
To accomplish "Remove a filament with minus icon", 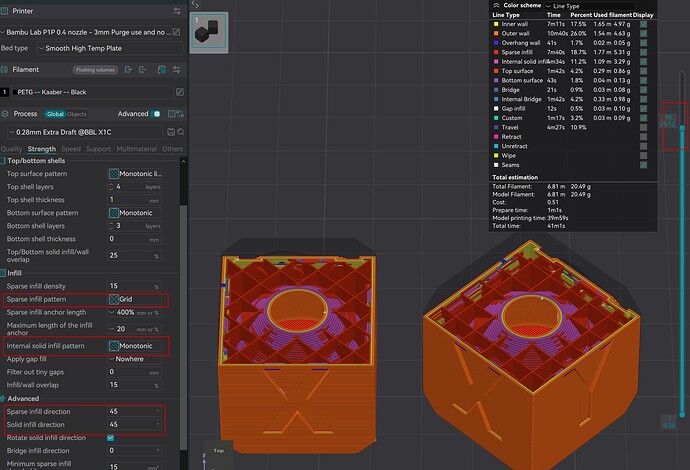I will 143,70.
